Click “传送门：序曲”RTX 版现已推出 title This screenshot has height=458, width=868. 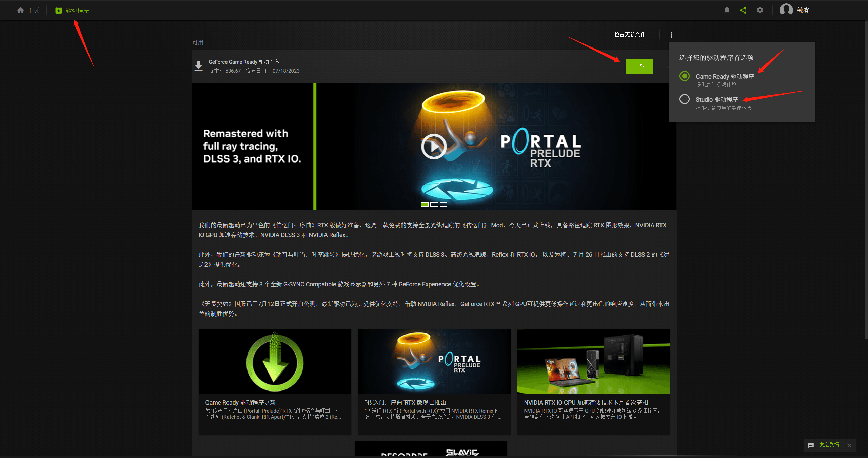[406, 403]
